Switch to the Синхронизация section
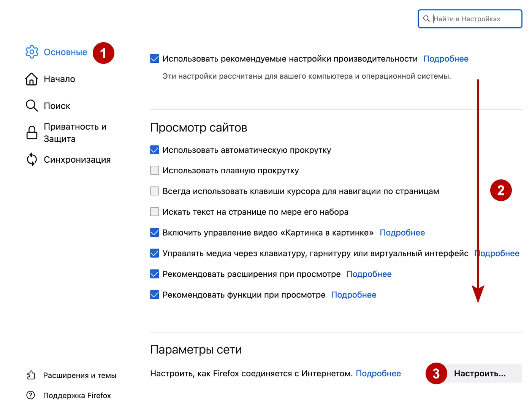Image resolution: width=532 pixels, height=420 pixels. tap(77, 160)
